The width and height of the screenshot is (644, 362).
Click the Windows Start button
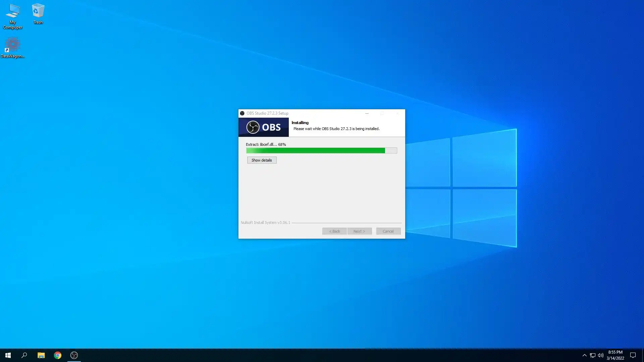click(x=8, y=355)
